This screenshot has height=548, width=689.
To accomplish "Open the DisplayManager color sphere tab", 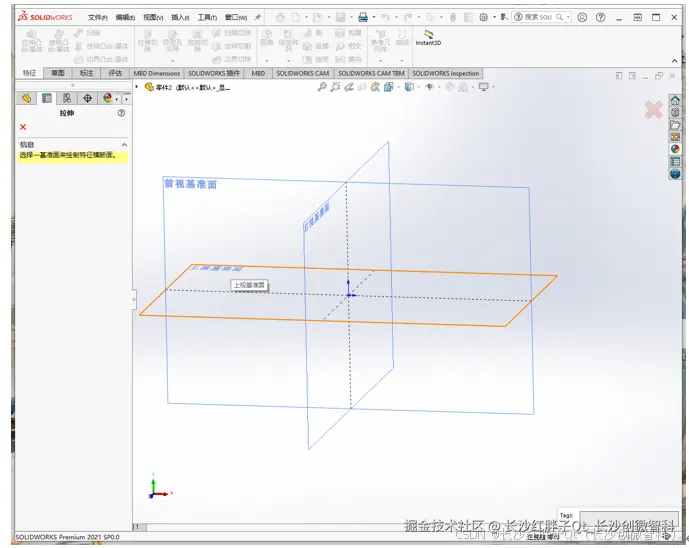I will coord(107,98).
